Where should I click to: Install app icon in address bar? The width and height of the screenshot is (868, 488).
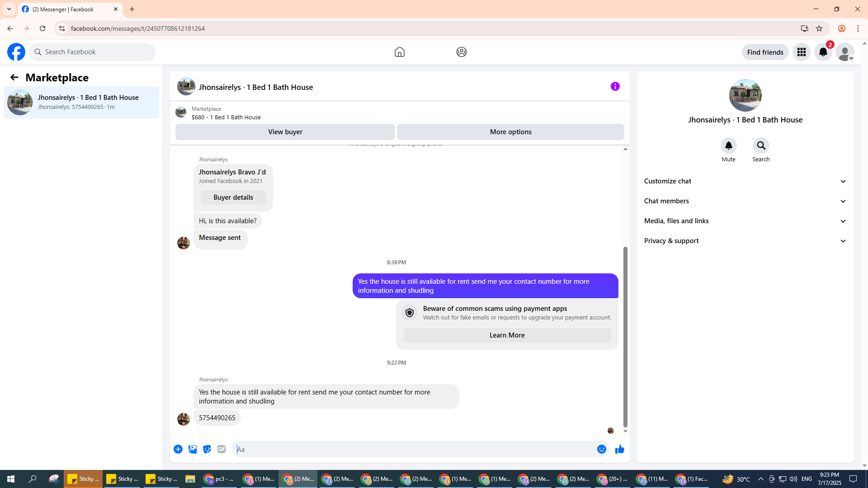tap(804, 28)
